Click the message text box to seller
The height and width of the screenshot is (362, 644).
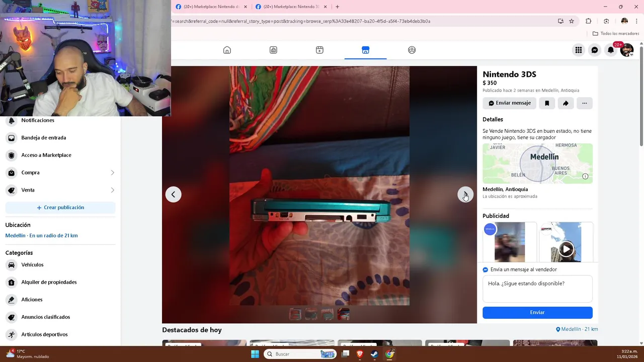(537, 289)
